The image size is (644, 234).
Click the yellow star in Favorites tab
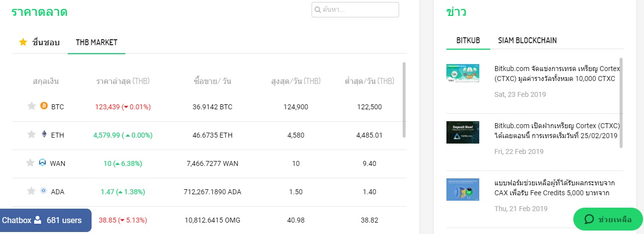coord(23,42)
